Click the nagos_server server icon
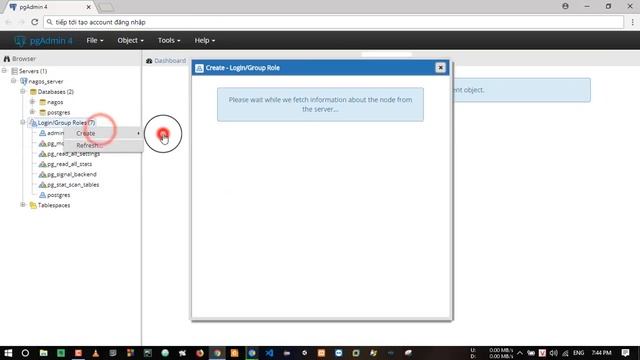This screenshot has height=360, width=640. (24, 81)
